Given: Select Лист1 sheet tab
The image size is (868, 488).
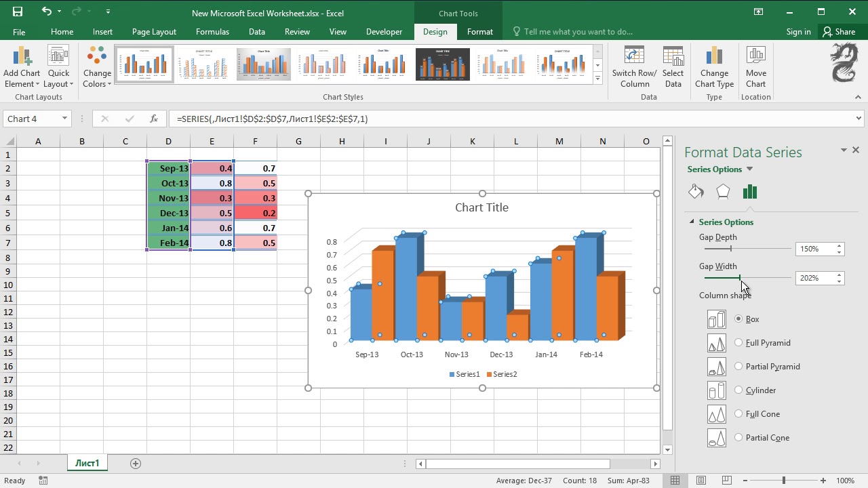Looking at the screenshot, I should [x=87, y=464].
